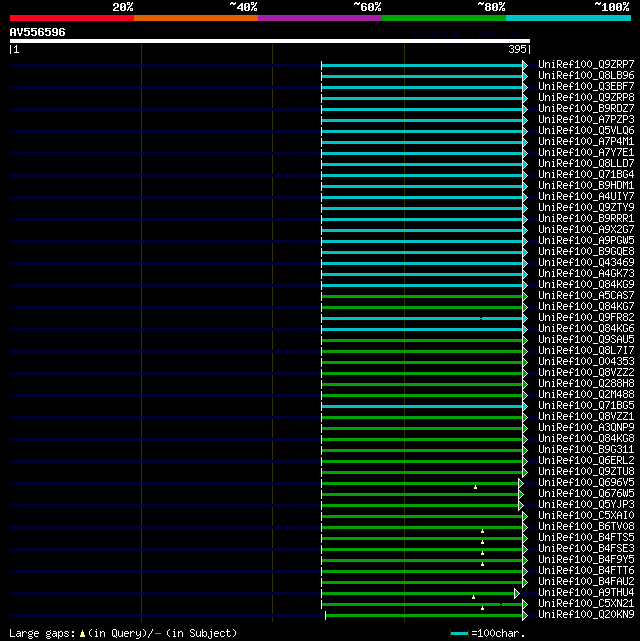This screenshot has height=641, width=640.
Task: Open the UniRef100_Q3EBF7 hit label
Action: pyautogui.click(x=586, y=87)
